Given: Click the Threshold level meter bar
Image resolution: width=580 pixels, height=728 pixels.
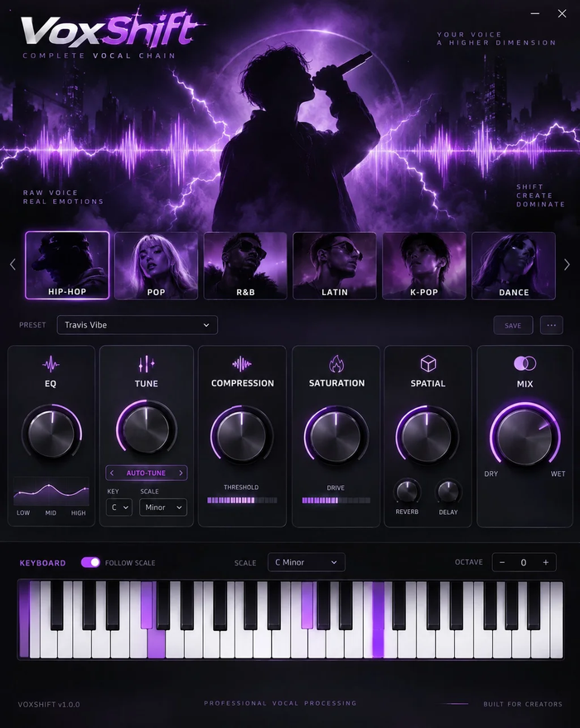Looking at the screenshot, I should pos(242,500).
